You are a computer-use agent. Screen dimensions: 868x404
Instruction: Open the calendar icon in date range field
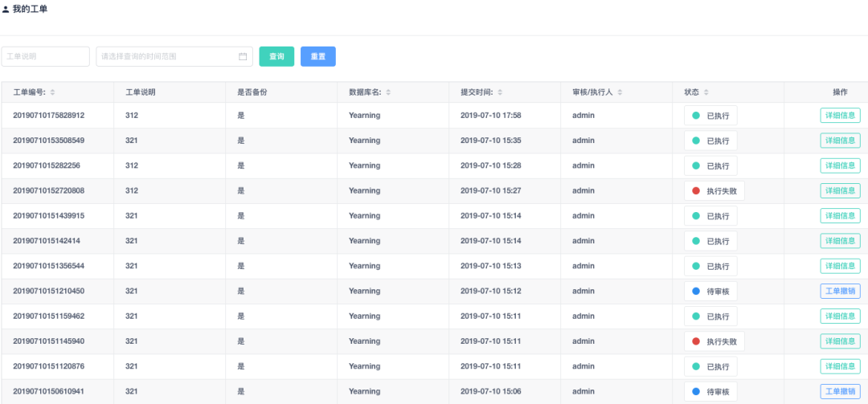pyautogui.click(x=243, y=56)
